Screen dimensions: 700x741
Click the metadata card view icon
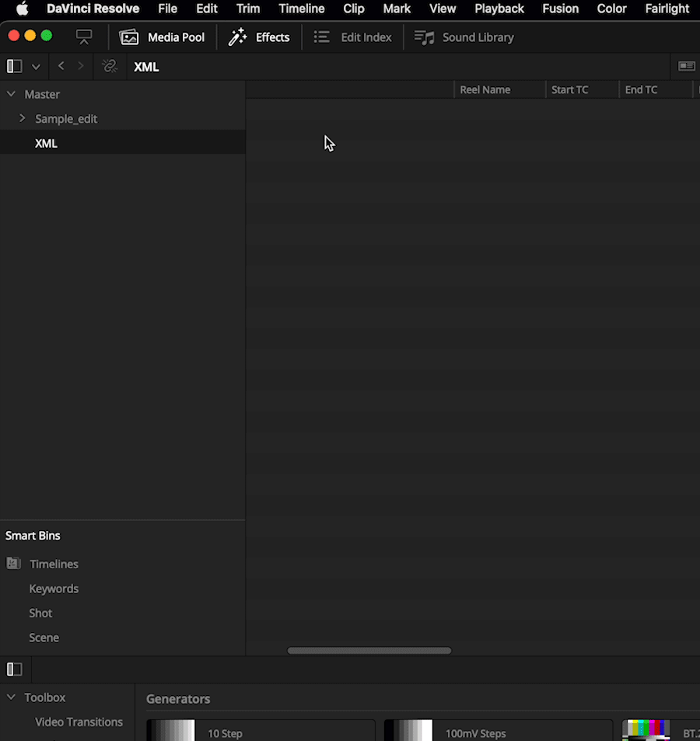tap(686, 66)
